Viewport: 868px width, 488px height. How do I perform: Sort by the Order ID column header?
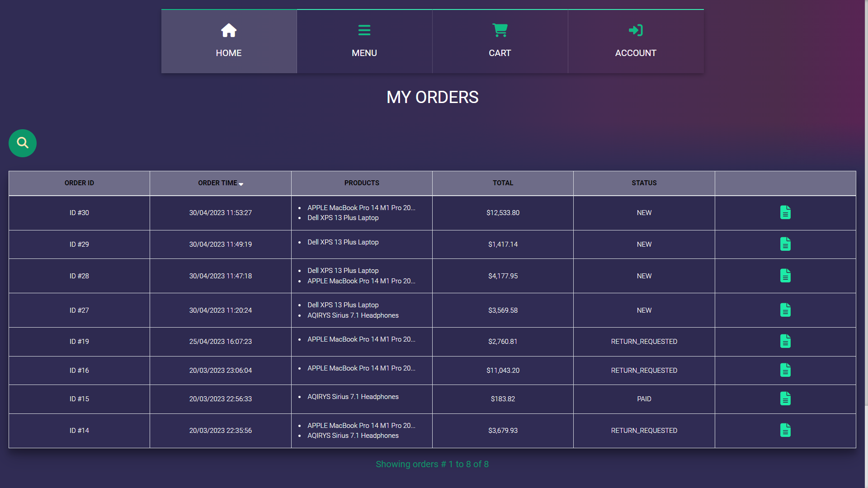coord(79,183)
